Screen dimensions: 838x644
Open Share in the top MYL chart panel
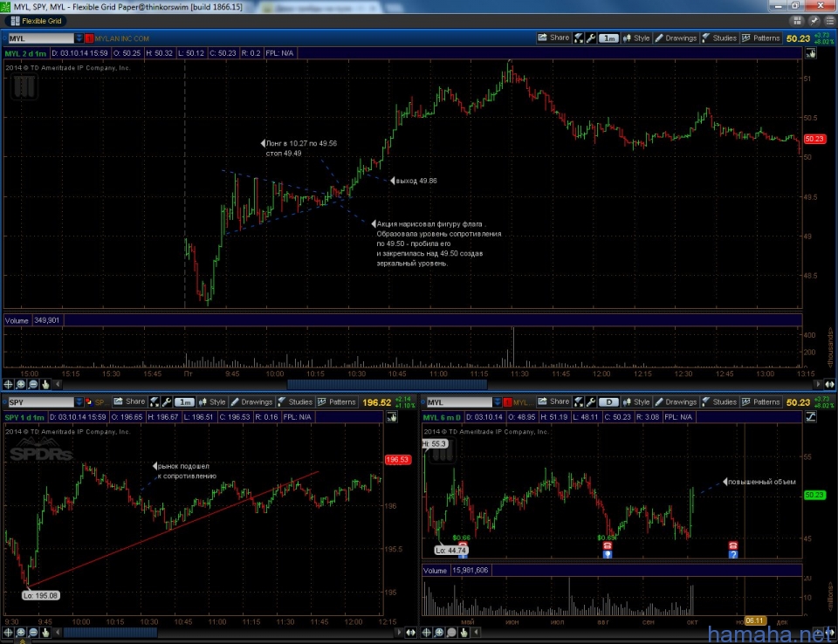pos(553,38)
